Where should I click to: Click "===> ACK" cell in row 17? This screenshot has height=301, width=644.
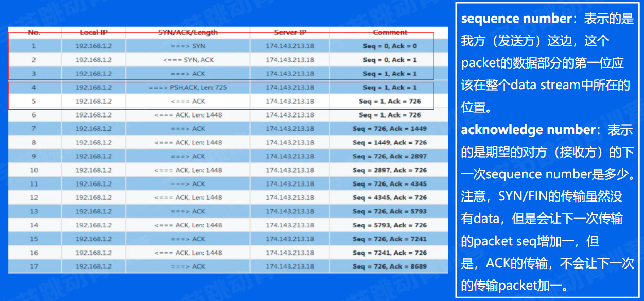click(x=188, y=266)
